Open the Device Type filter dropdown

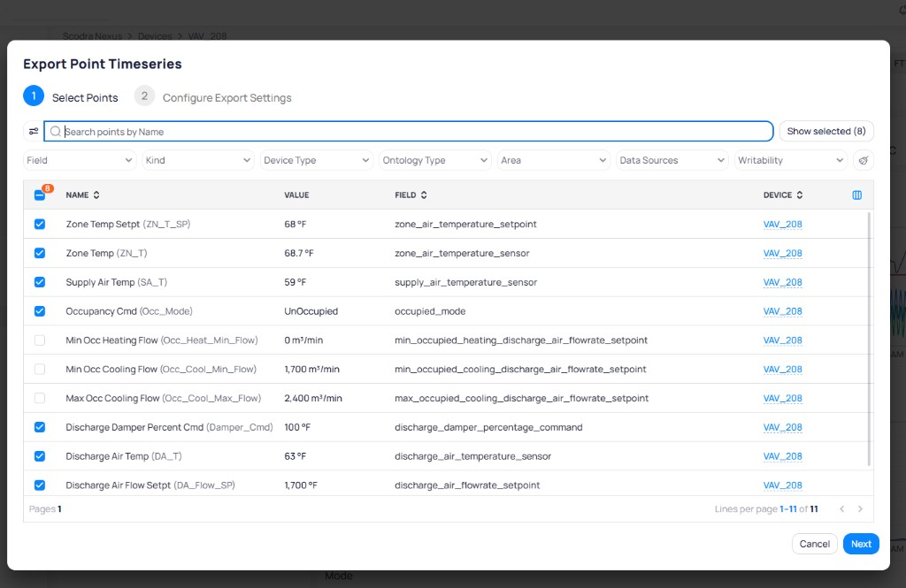coord(317,160)
